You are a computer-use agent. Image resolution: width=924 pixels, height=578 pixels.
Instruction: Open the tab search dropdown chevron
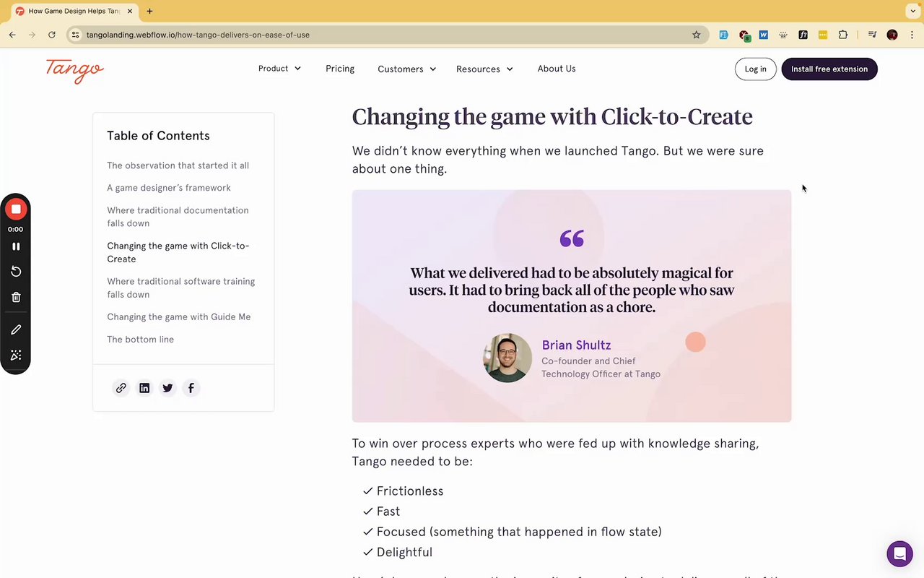(x=912, y=11)
